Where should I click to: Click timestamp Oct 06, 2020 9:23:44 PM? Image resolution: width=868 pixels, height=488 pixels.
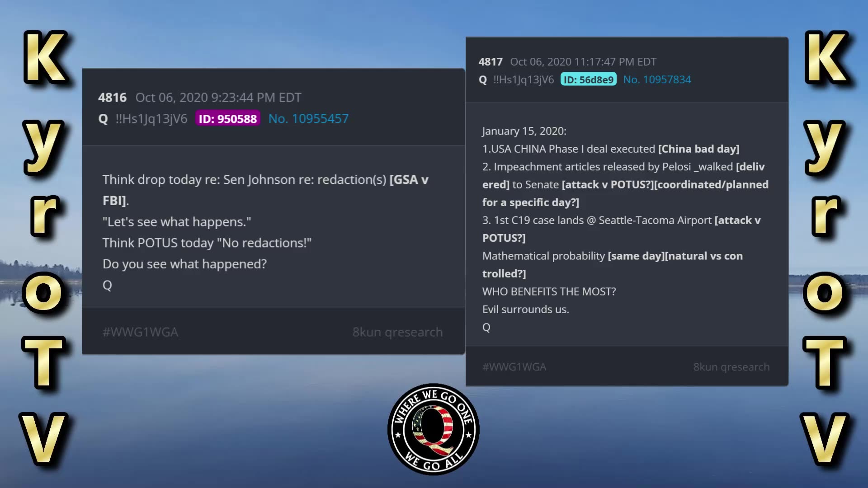pyautogui.click(x=218, y=98)
